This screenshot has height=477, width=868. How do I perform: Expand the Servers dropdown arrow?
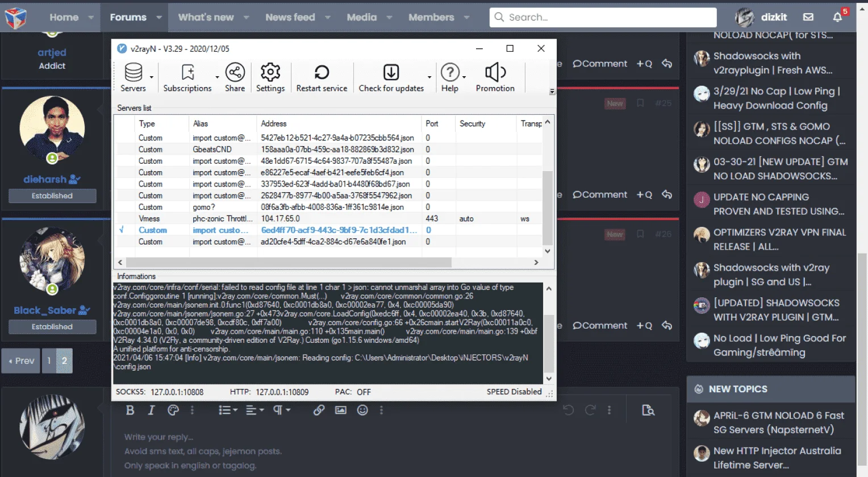click(152, 77)
